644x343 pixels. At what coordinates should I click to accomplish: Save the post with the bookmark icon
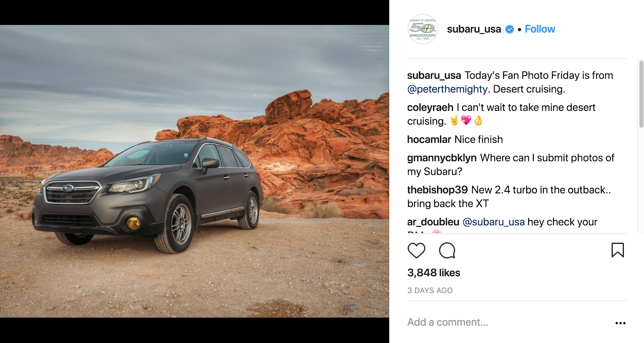(617, 250)
